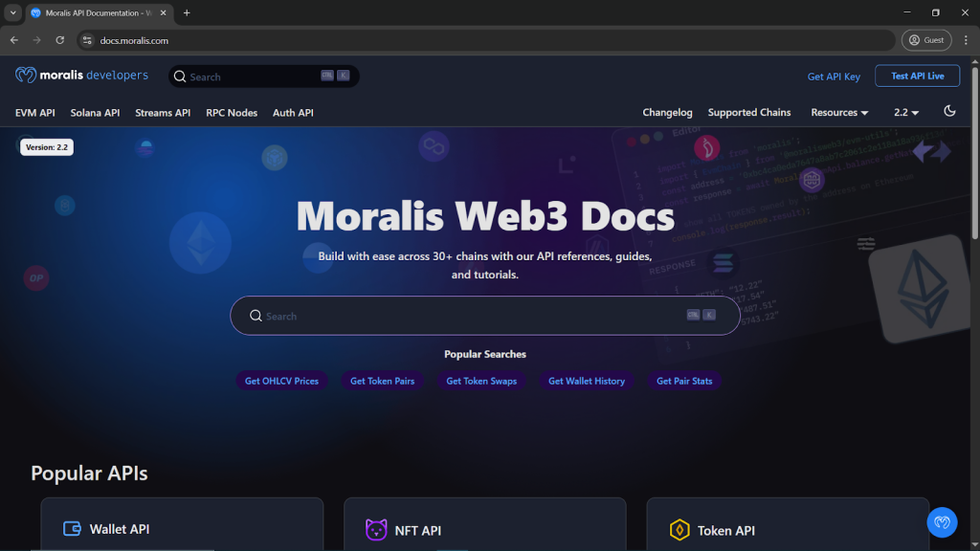The image size is (980, 551).
Task: Open the Changelog page
Action: point(667,113)
